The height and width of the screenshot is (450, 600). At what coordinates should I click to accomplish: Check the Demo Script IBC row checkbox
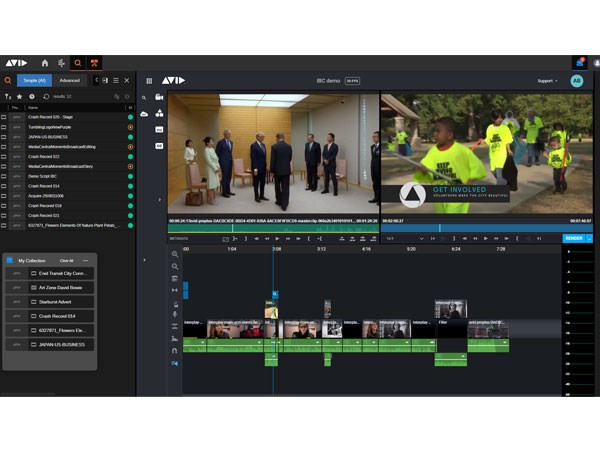(x=4, y=176)
